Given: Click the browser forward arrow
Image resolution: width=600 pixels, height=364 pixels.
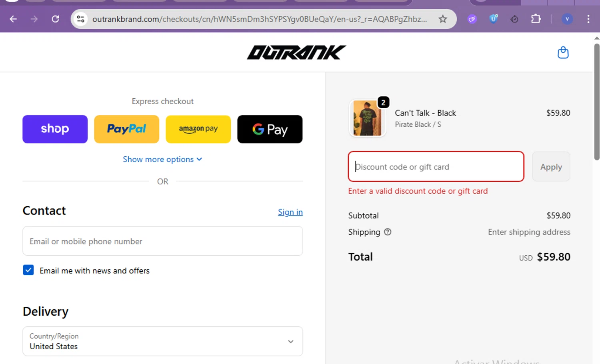Looking at the screenshot, I should tap(34, 19).
